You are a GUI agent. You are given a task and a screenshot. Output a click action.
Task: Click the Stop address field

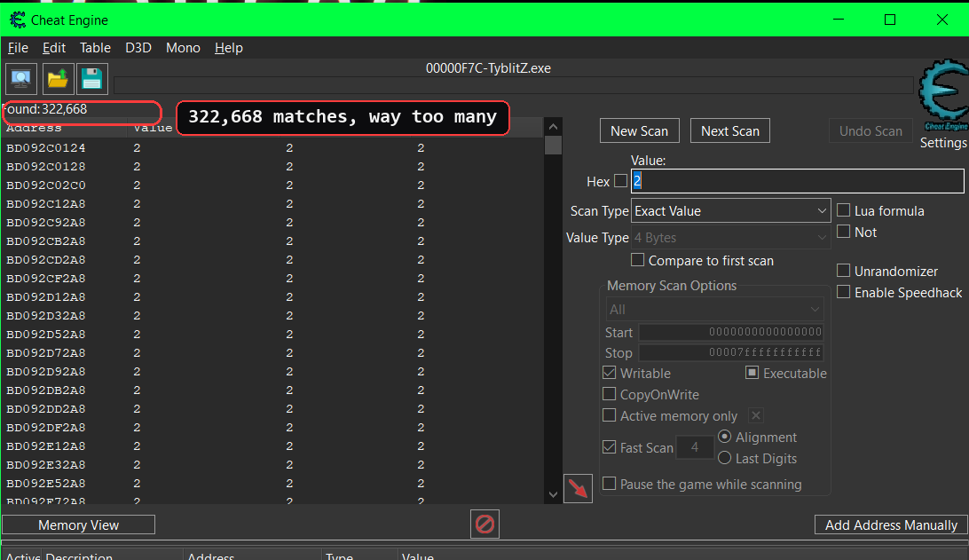coord(731,352)
